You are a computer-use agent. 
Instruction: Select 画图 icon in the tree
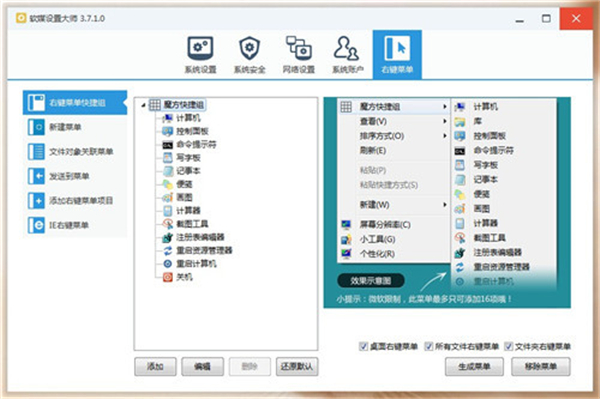coord(168,197)
